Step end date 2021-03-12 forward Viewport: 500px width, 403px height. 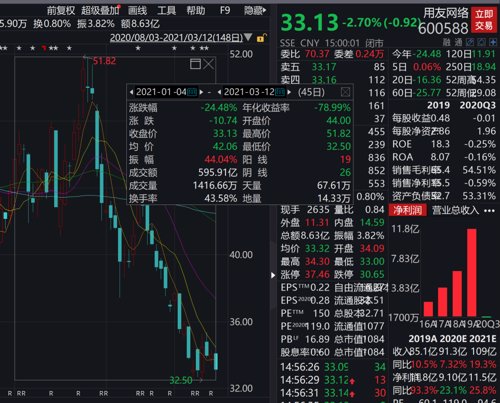click(x=289, y=92)
